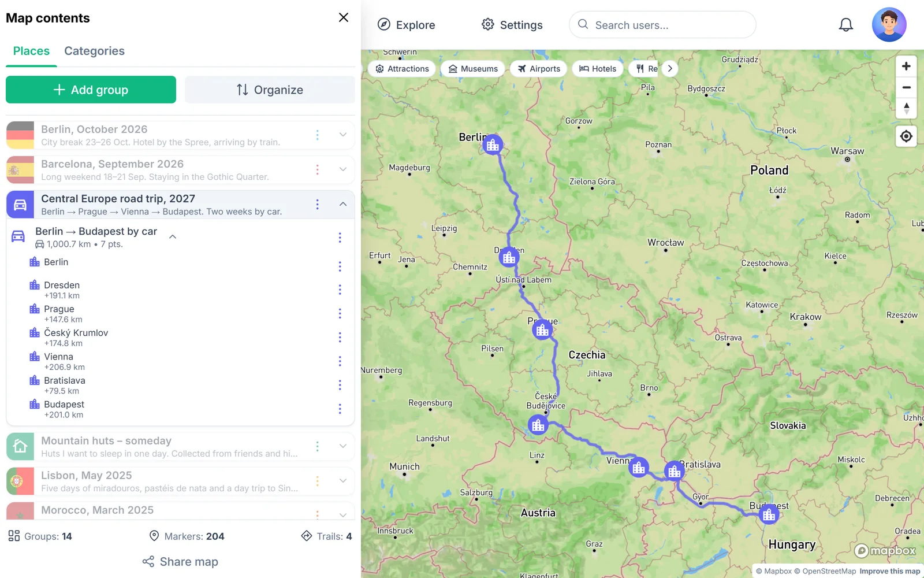
Task: Open options menu for Central Europe road trip
Action: (x=317, y=204)
